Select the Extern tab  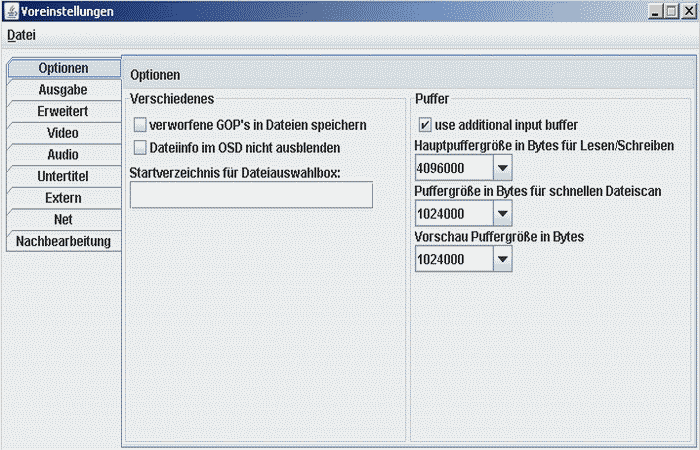(x=63, y=198)
